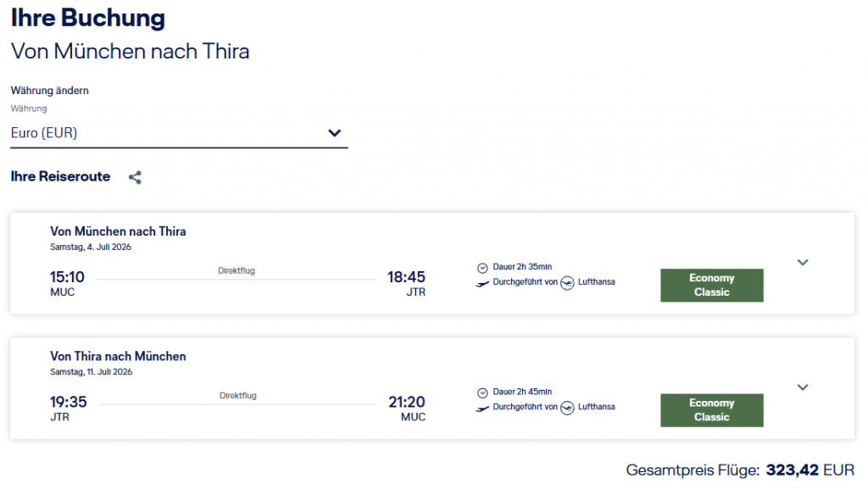Click airplane icon beside outbound Durchgeführt von
The width and height of the screenshot is (868, 495).
[x=482, y=282]
